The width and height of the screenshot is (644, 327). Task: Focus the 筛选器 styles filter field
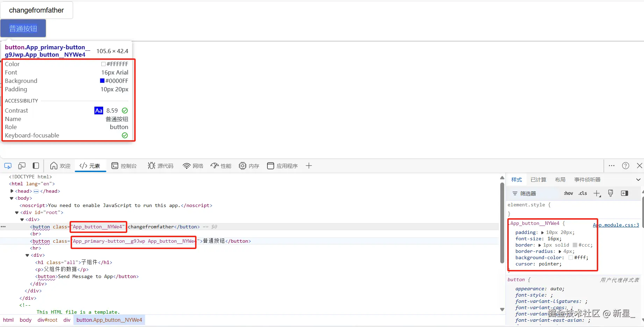point(535,193)
